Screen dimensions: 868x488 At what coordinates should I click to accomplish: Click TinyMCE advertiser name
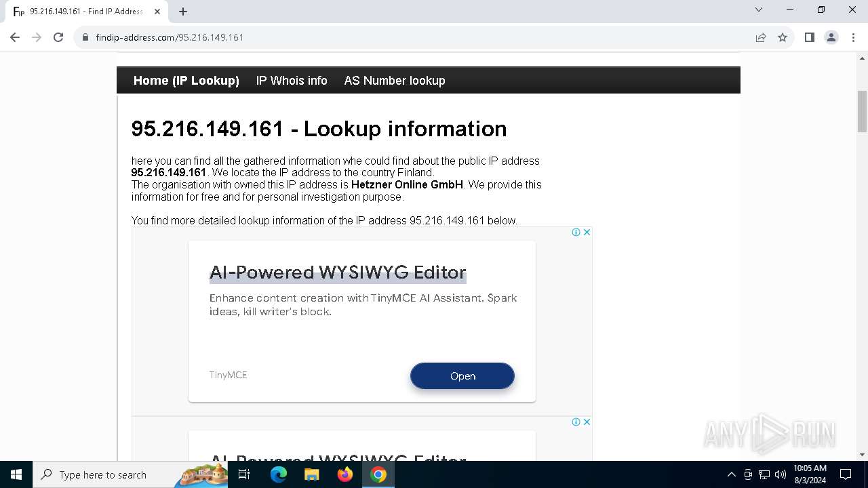pyautogui.click(x=229, y=375)
